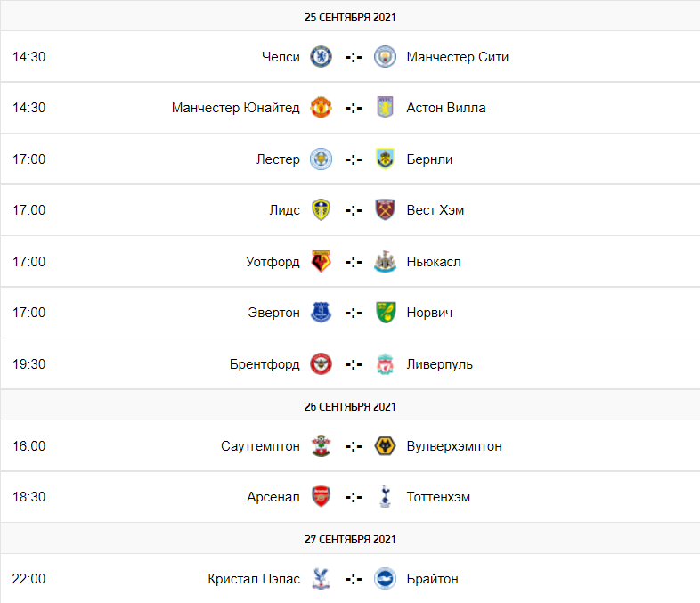
Task: Select the Tottenham cockerel crest
Action: click(385, 497)
